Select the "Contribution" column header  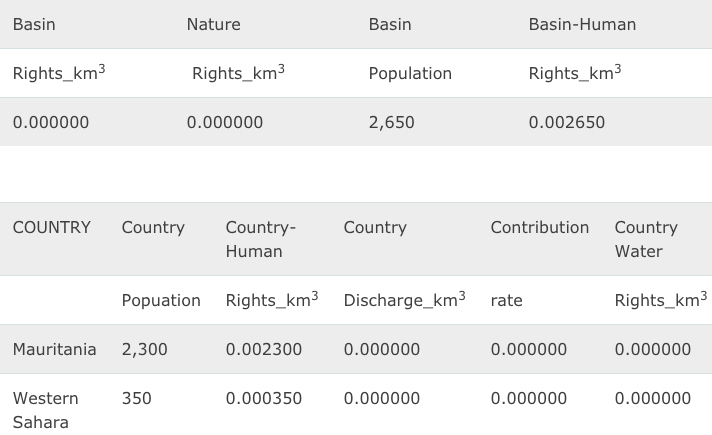point(539,227)
